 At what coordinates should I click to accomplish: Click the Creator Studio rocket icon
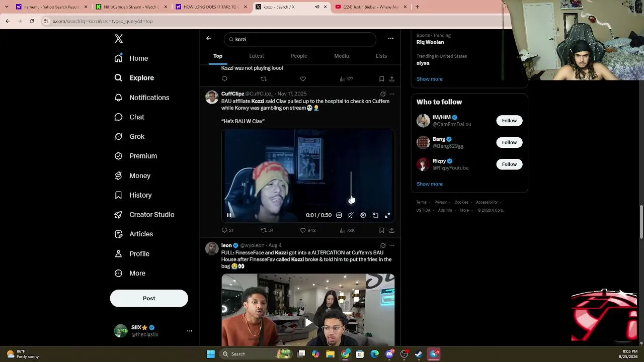point(118,215)
